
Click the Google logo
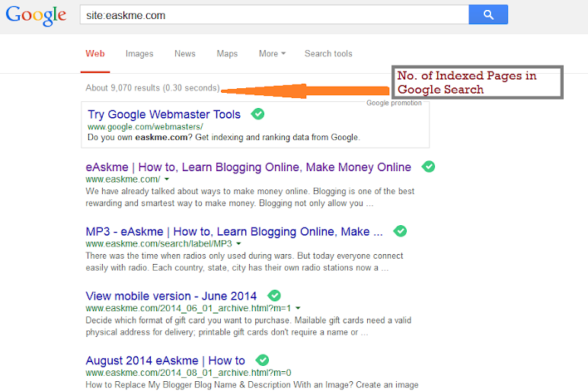tap(36, 15)
